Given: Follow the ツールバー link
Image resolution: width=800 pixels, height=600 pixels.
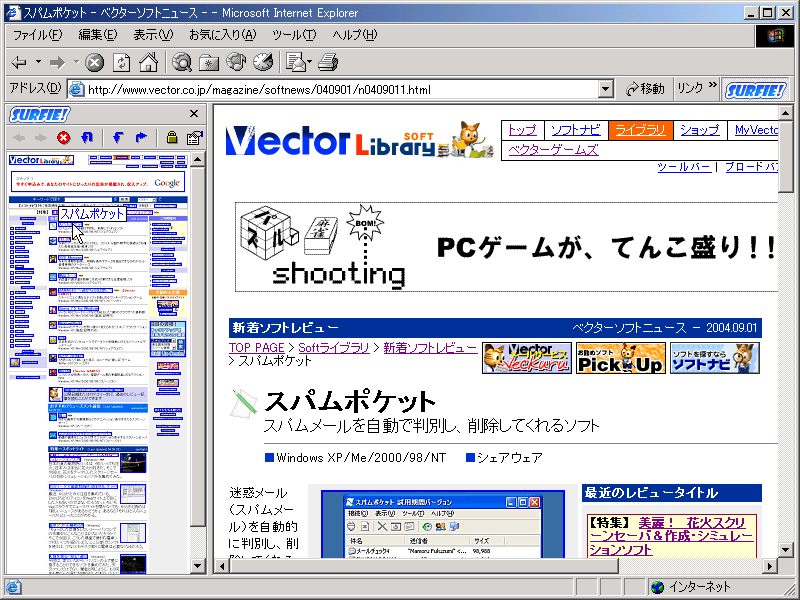Looking at the screenshot, I should (x=684, y=167).
